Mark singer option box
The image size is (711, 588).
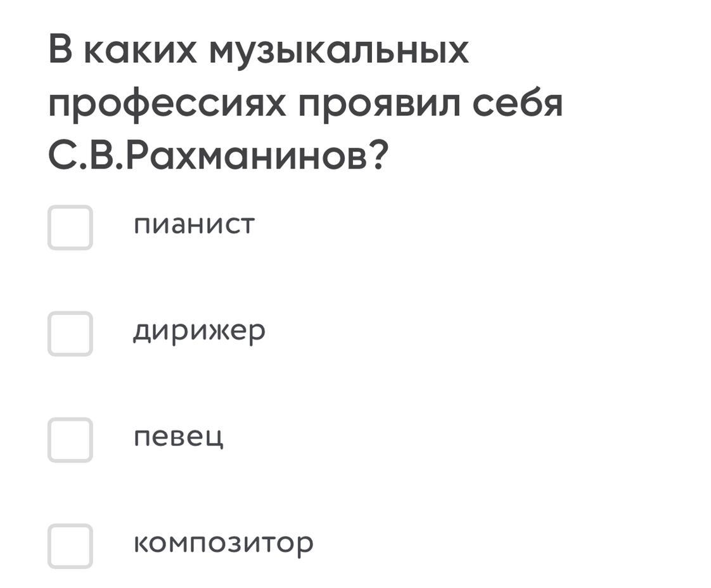point(70,440)
